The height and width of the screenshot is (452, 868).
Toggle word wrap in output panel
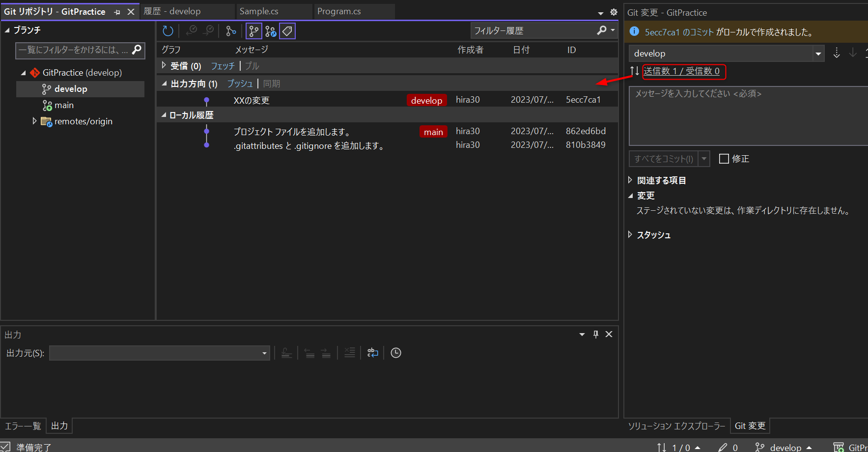[x=373, y=353]
